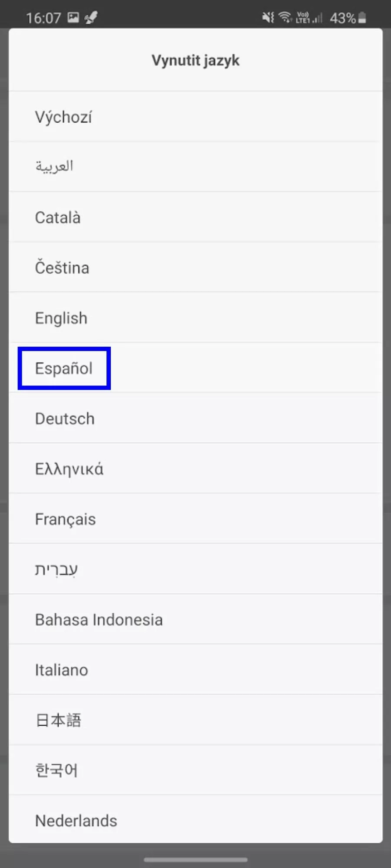
Task: Choose the Korean 한국어 option
Action: click(195, 770)
